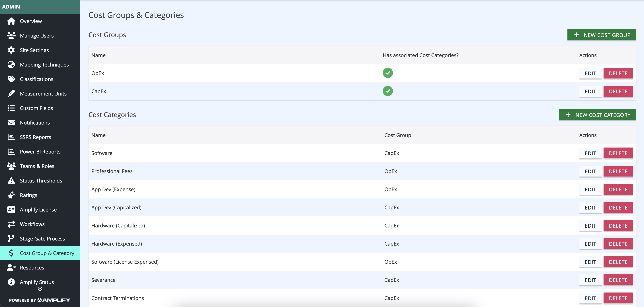Click the Classifications tags icon
The height and width of the screenshot is (307, 644).
(x=11, y=79)
